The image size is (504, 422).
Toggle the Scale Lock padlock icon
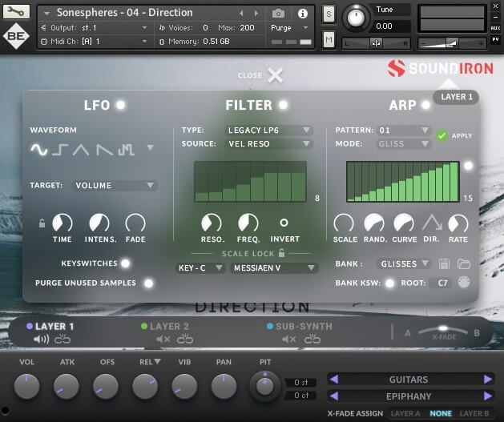click(x=281, y=253)
